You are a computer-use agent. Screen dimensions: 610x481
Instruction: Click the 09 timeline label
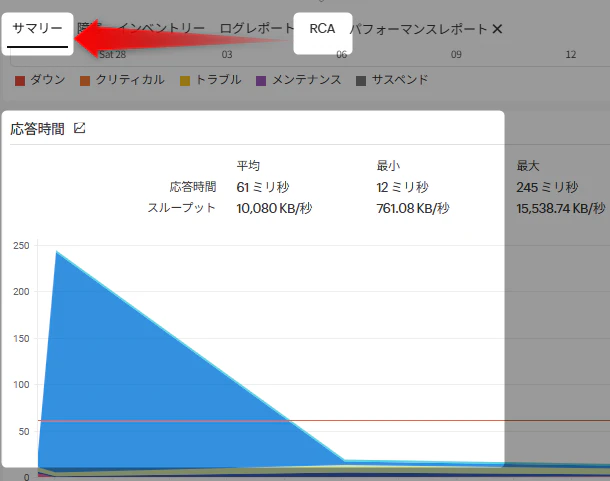456,54
